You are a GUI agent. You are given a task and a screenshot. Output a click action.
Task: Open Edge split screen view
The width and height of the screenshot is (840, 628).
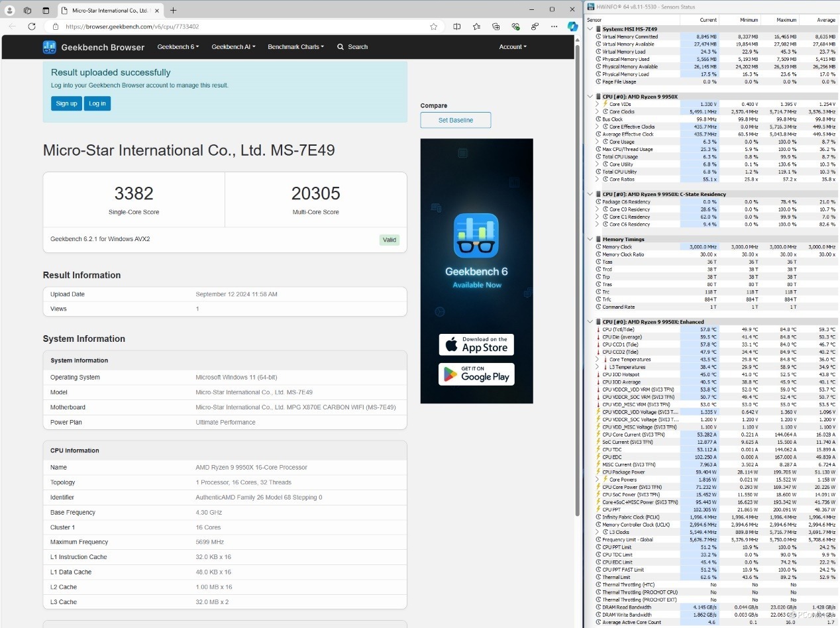point(456,26)
